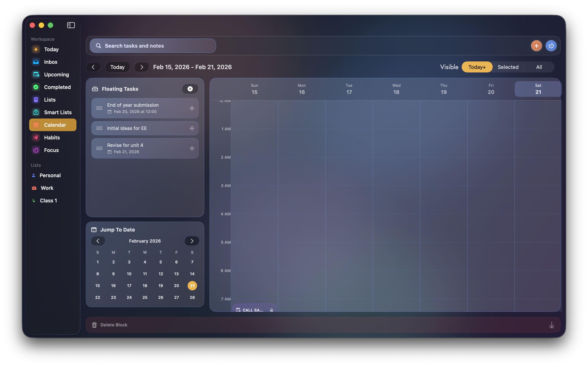Jump to Today in calendar toolbar
The width and height of the screenshot is (588, 367).
click(117, 67)
